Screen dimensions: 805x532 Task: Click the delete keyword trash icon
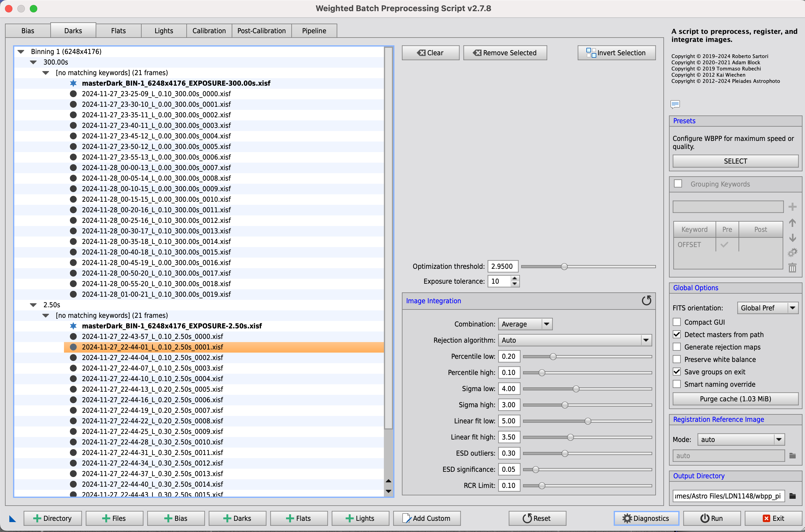click(x=793, y=268)
